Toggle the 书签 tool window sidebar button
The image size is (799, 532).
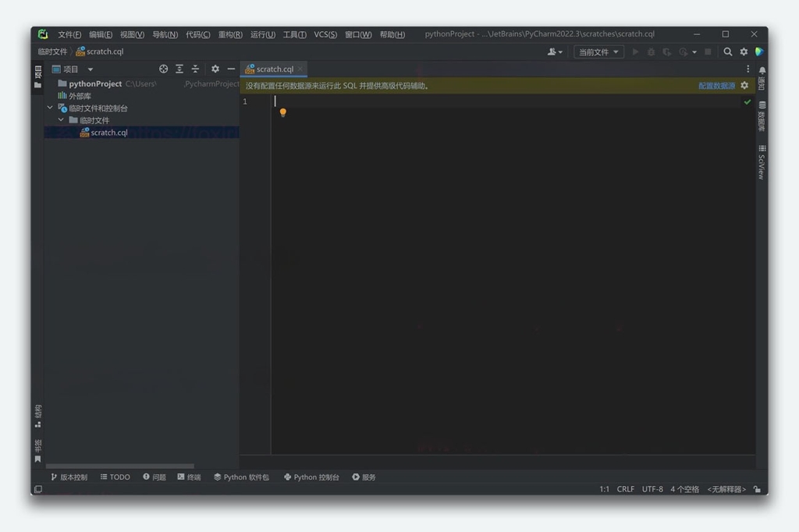37,451
